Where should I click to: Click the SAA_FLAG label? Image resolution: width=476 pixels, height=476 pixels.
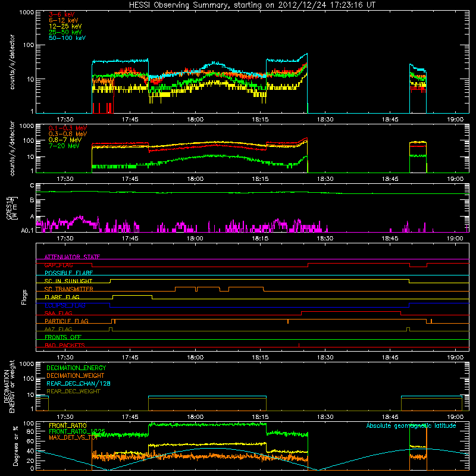point(58,313)
